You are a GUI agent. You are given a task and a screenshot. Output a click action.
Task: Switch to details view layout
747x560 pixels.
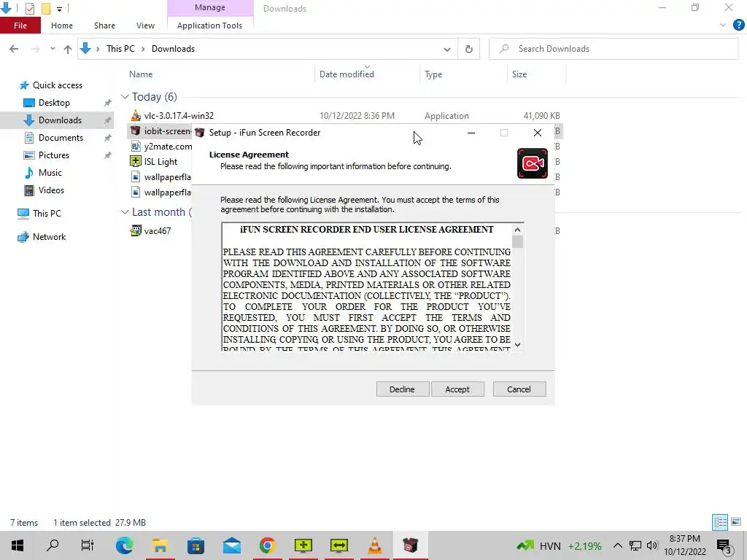(720, 522)
